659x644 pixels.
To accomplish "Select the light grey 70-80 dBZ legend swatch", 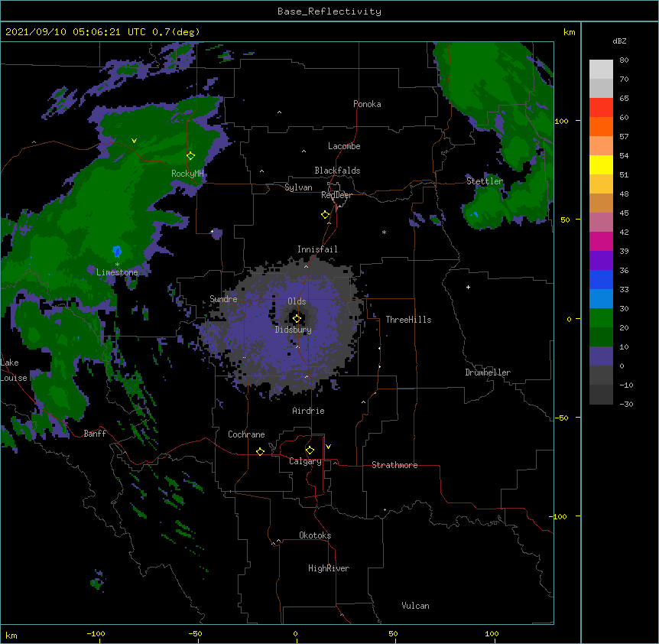I will [601, 70].
